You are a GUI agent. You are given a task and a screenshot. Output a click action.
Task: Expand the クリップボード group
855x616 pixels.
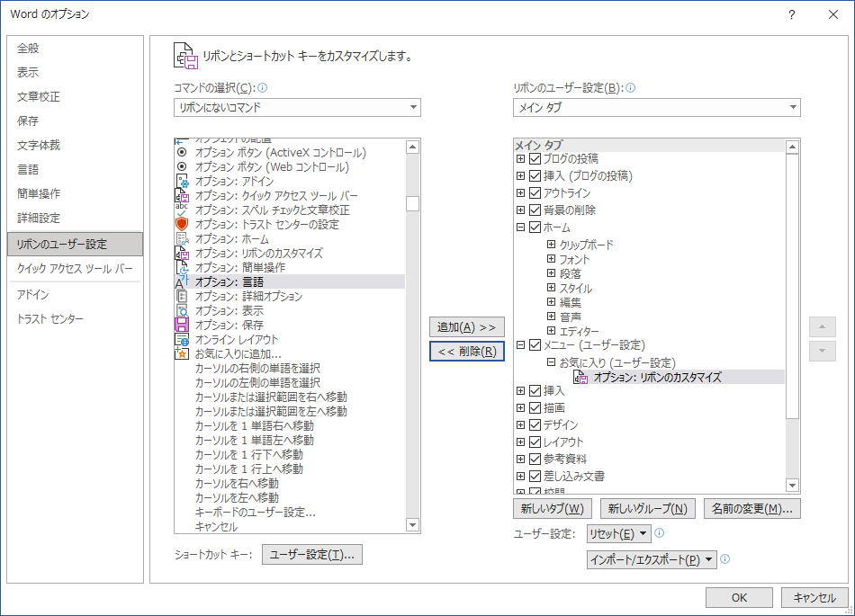(552, 244)
